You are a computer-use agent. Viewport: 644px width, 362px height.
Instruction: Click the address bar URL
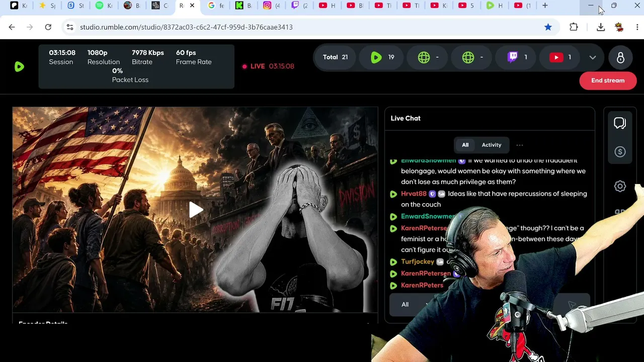(x=186, y=27)
